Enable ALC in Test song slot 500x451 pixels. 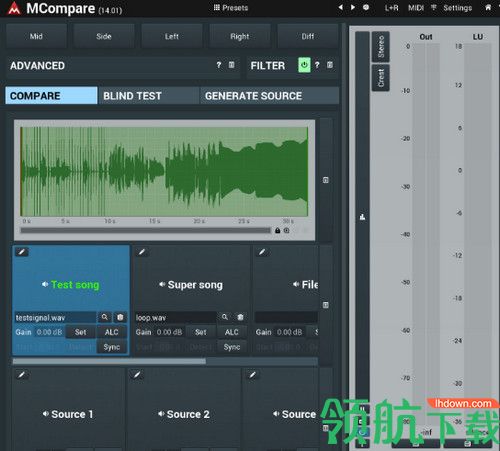(x=112, y=332)
